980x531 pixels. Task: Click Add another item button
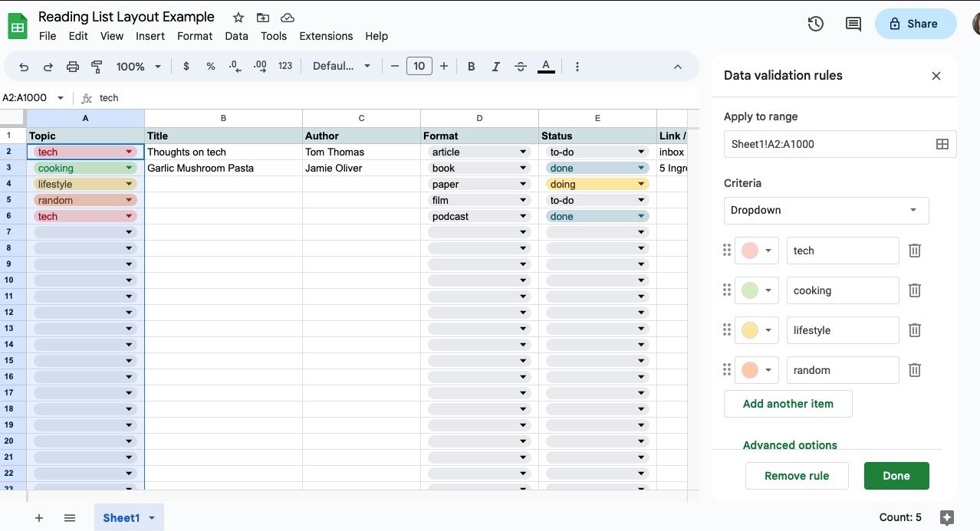(x=788, y=404)
